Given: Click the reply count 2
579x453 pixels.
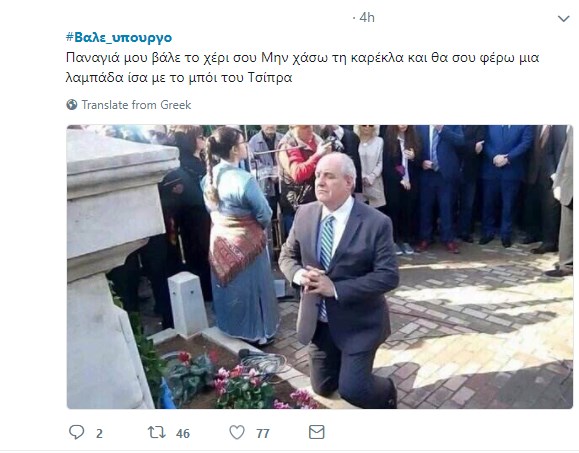Looking at the screenshot, I should [x=99, y=433].
